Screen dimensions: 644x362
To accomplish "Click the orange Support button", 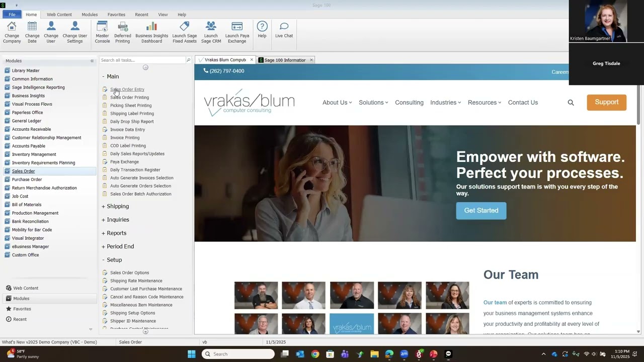I will tap(607, 102).
